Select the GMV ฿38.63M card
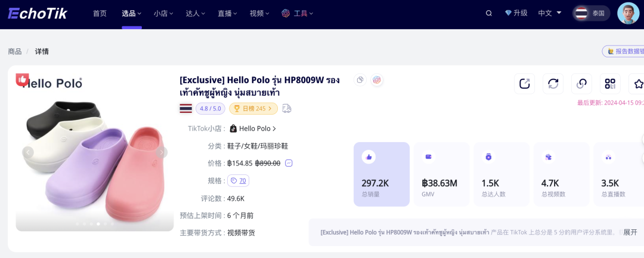Screen dimensions: 644x258 click(x=441, y=174)
